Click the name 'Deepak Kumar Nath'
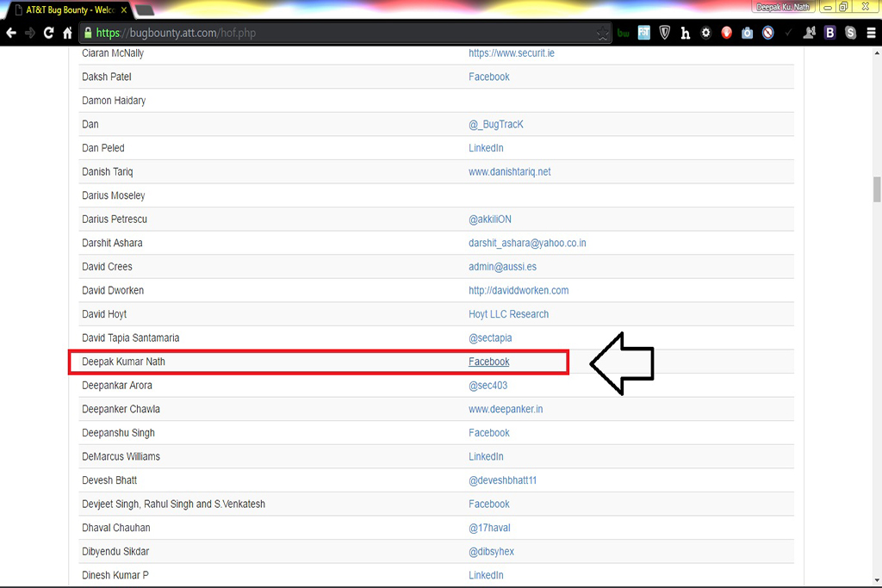The width and height of the screenshot is (882, 588). click(123, 362)
